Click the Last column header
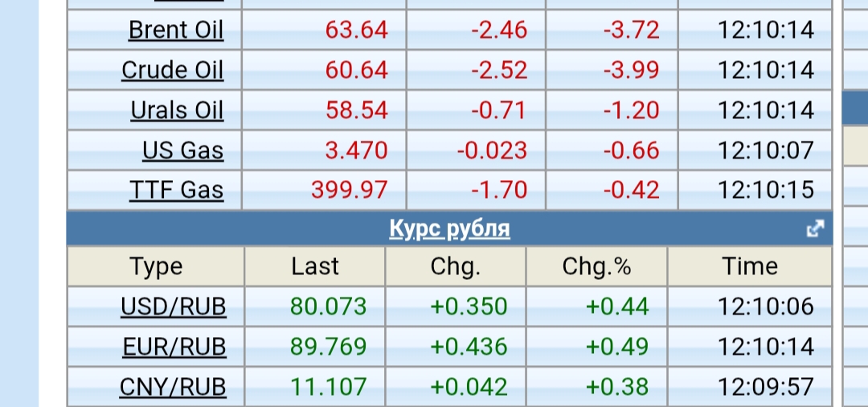Image resolution: width=868 pixels, height=407 pixels. coord(315,266)
